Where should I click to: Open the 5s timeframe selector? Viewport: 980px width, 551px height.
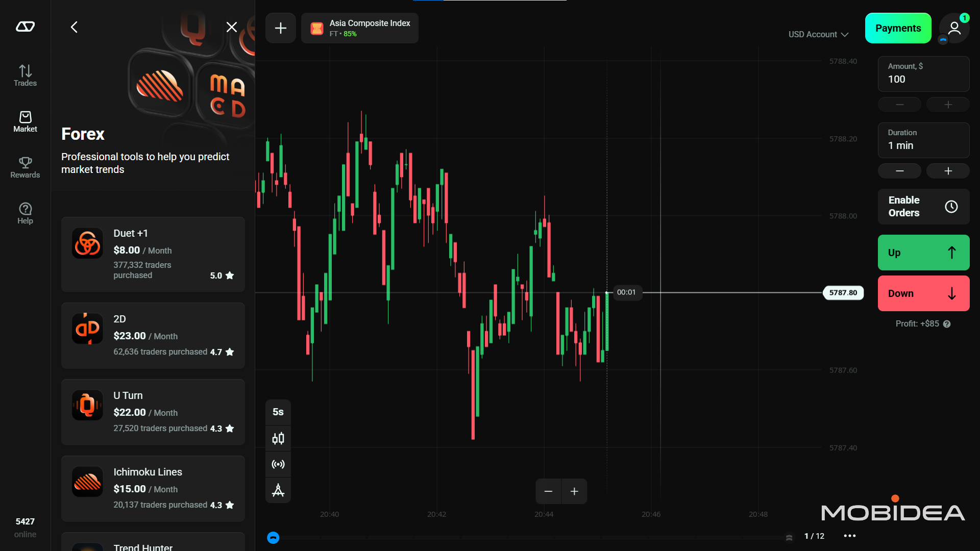pyautogui.click(x=278, y=412)
